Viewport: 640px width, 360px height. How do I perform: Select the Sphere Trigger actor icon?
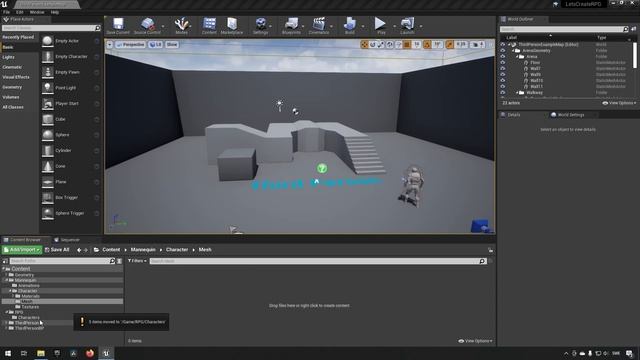tap(47, 213)
